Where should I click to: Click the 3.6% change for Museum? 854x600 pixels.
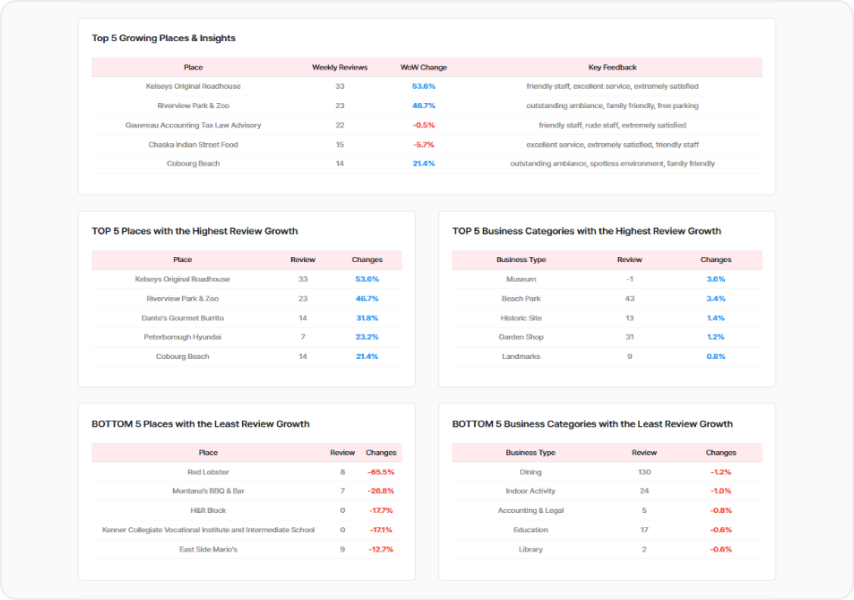(x=716, y=279)
